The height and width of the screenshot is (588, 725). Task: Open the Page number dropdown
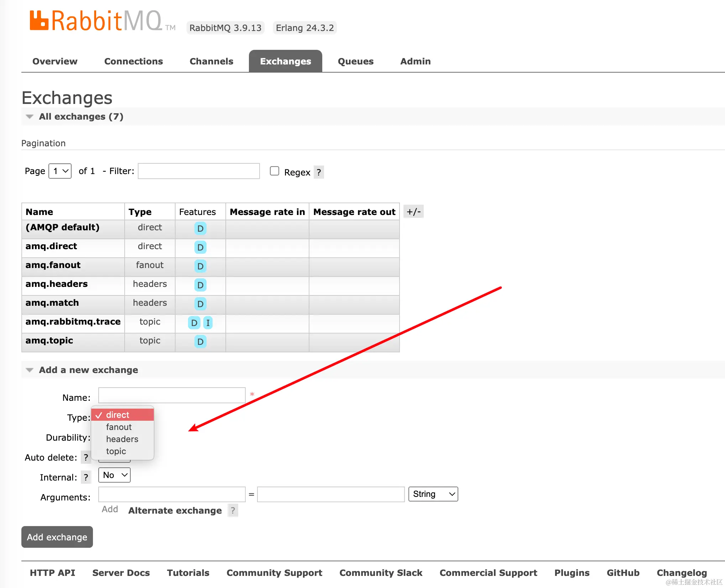60,171
